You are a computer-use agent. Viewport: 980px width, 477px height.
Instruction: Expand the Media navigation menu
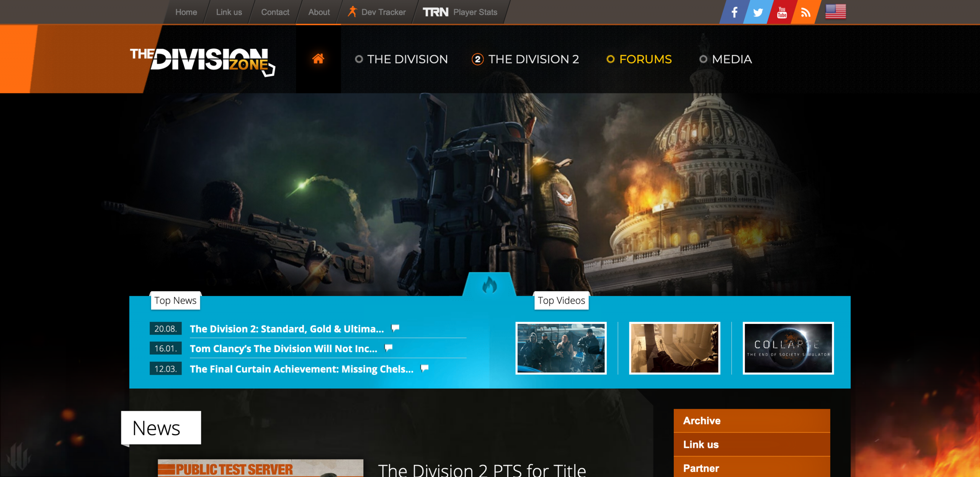[x=726, y=59]
